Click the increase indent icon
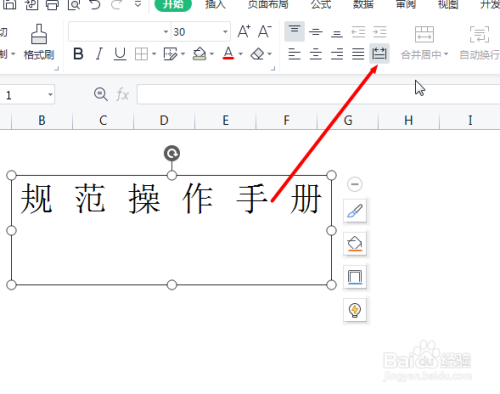The width and height of the screenshot is (500, 394). (x=380, y=32)
